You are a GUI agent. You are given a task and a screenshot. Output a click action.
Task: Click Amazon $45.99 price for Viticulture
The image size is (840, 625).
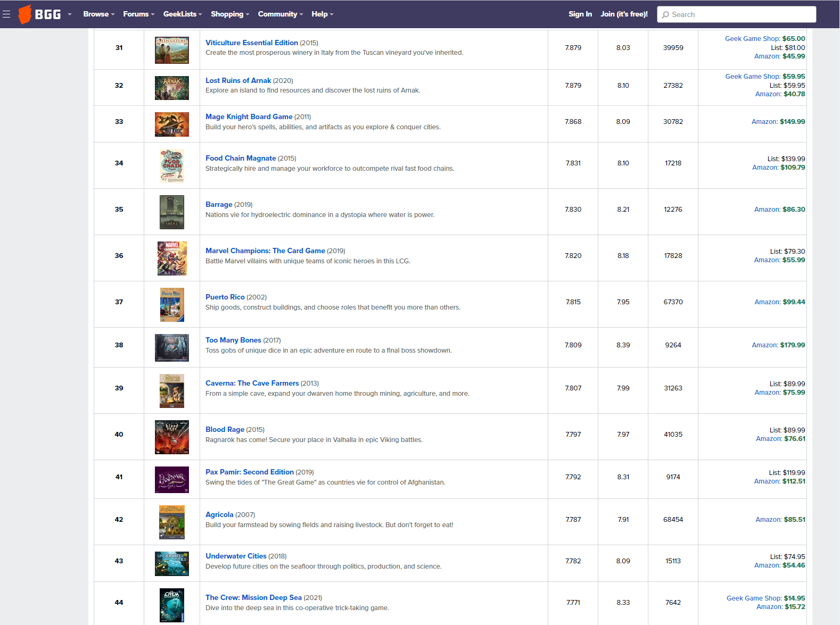click(780, 56)
